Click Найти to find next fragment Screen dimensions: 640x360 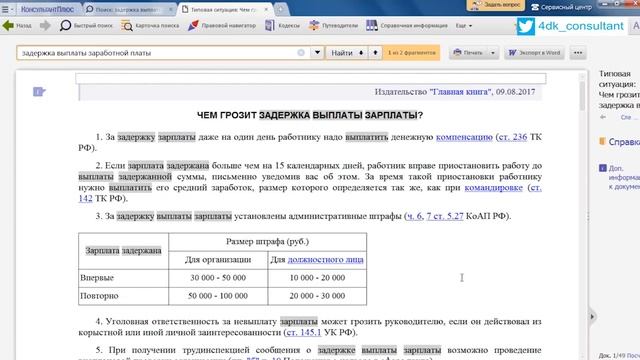347,53
